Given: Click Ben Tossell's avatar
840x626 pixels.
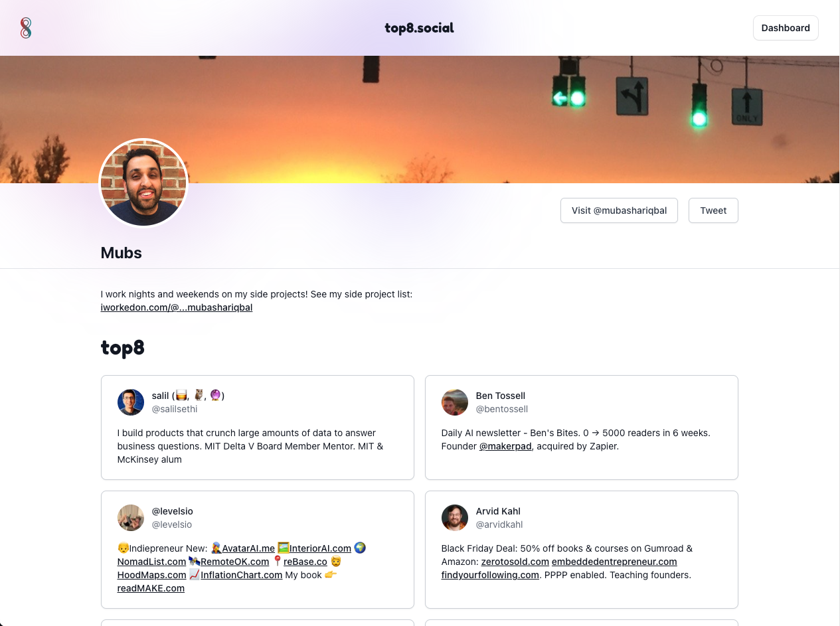Looking at the screenshot, I should click(455, 402).
